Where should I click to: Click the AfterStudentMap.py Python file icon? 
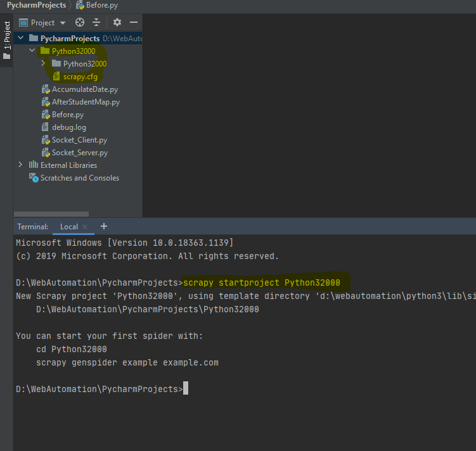46,102
